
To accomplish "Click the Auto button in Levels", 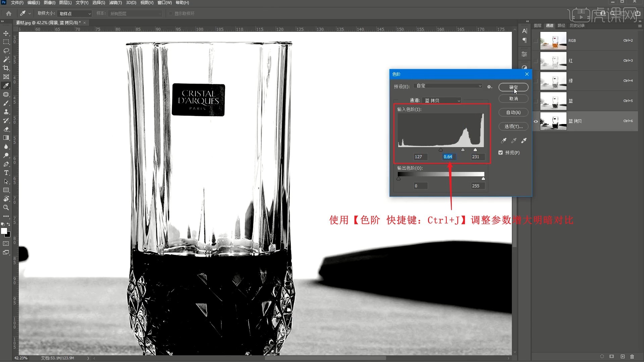I will pos(513,113).
